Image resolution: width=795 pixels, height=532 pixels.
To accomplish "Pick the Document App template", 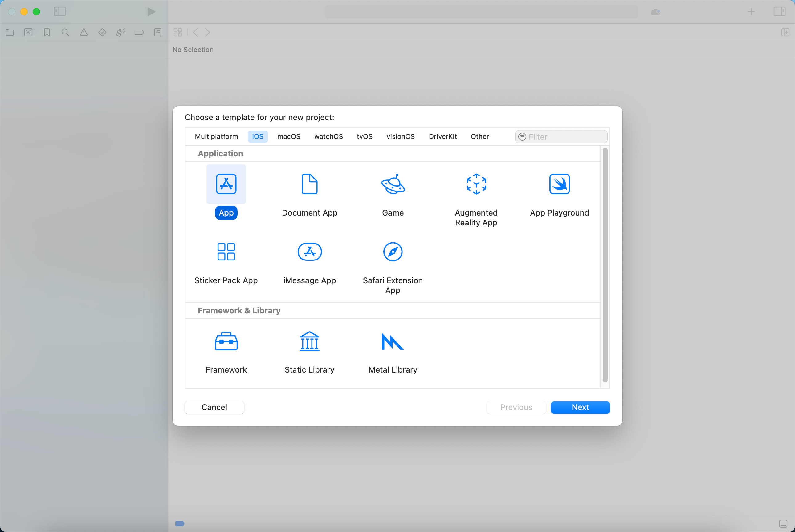I will click(309, 184).
